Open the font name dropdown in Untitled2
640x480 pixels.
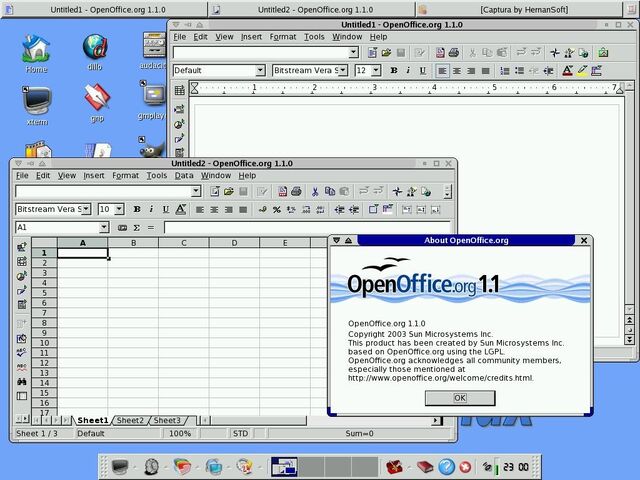coord(86,209)
